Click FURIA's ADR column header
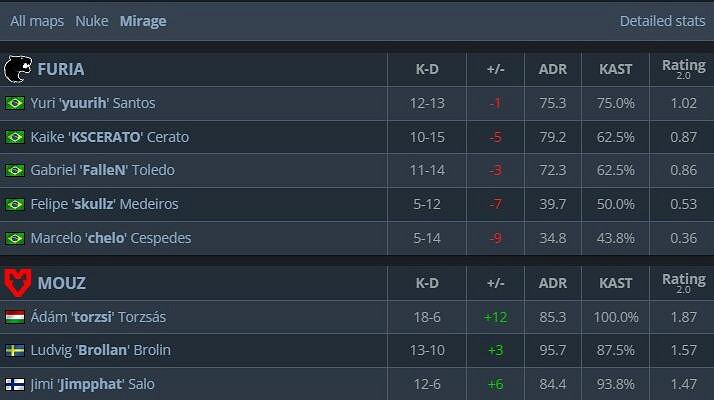The width and height of the screenshot is (714, 400). [x=552, y=70]
